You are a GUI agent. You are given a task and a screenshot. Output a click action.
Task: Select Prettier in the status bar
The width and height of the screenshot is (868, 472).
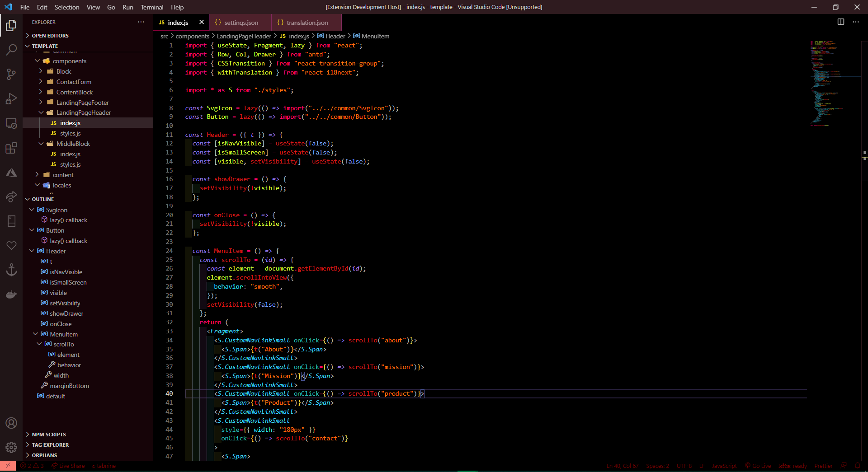coord(823,466)
